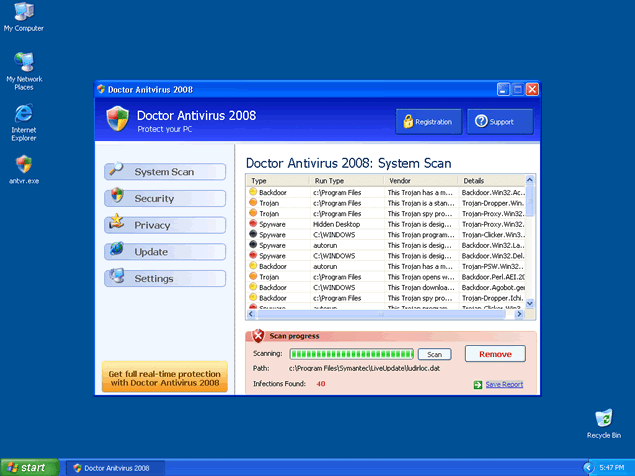The height and width of the screenshot is (476, 635).
Task: Open the Recycle Bin icon
Action: tap(603, 419)
